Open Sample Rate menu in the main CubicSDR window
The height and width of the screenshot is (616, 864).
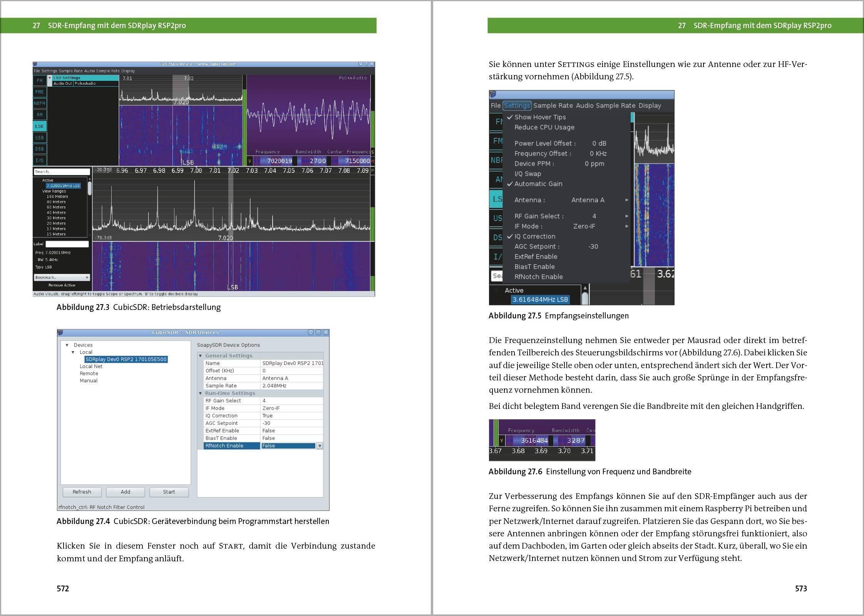[70, 71]
